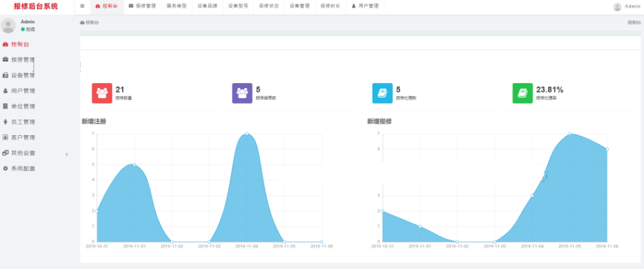The height and width of the screenshot is (269, 644).
Task: Open the 控制台 top tab
Action: (x=106, y=6)
